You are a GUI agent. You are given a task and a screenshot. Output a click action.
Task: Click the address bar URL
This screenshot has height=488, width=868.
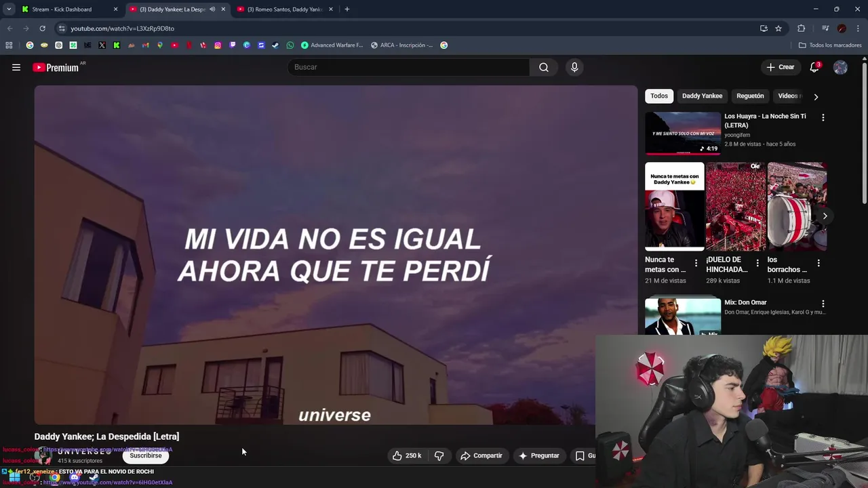pyautogui.click(x=122, y=28)
